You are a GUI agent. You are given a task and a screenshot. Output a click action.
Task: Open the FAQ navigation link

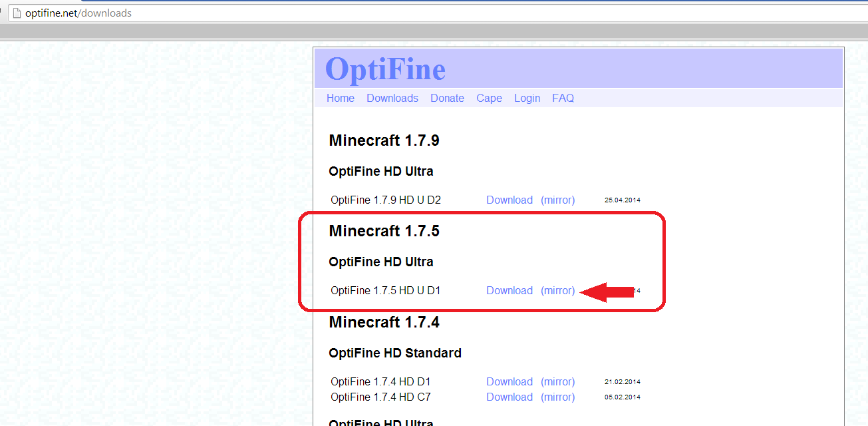[x=563, y=98]
